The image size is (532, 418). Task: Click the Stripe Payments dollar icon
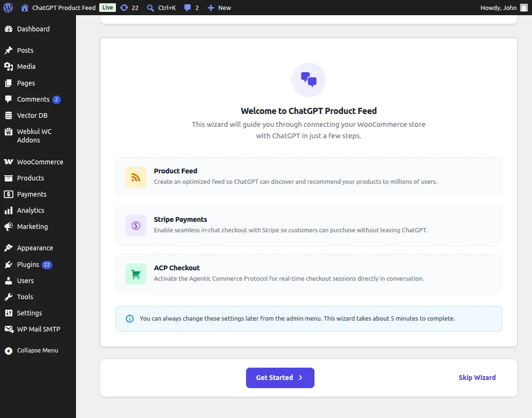(x=135, y=226)
